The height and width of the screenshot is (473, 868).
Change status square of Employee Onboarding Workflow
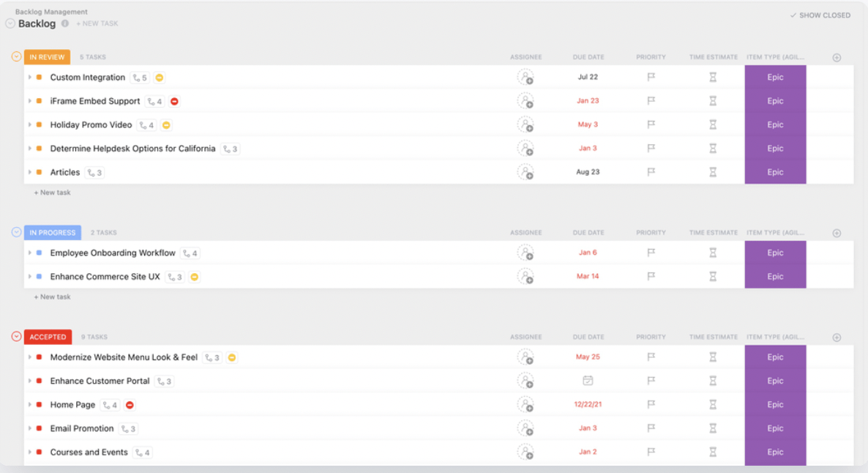[40, 253]
